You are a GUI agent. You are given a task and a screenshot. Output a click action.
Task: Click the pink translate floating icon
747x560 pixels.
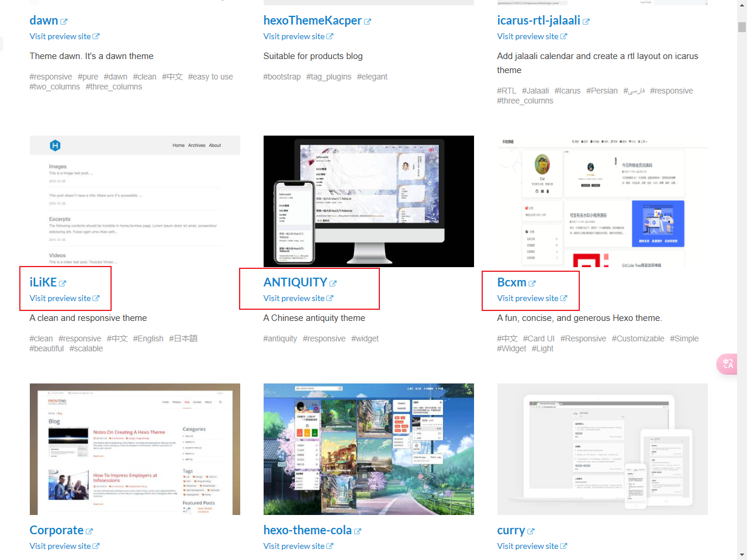pos(728,364)
